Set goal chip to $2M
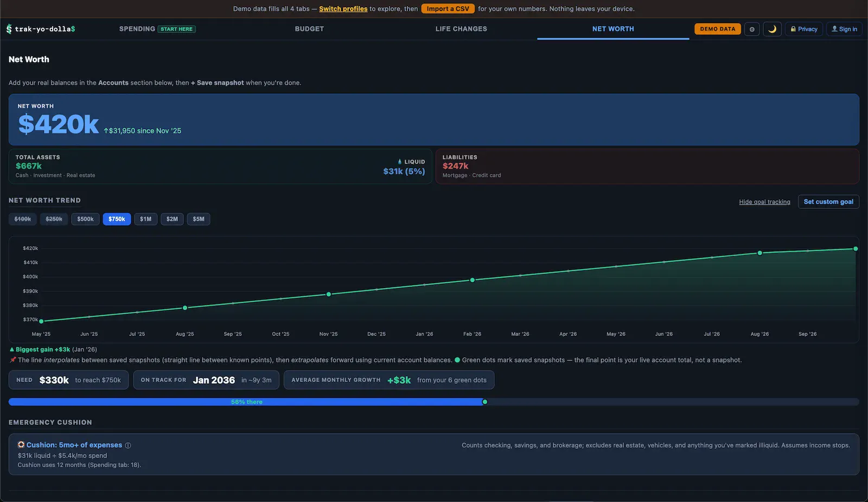The height and width of the screenshot is (502, 868). pos(172,219)
